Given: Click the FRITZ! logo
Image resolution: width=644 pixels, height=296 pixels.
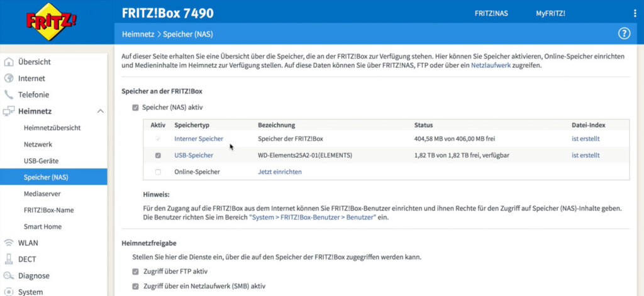Looking at the screenshot, I should pyautogui.click(x=52, y=21).
